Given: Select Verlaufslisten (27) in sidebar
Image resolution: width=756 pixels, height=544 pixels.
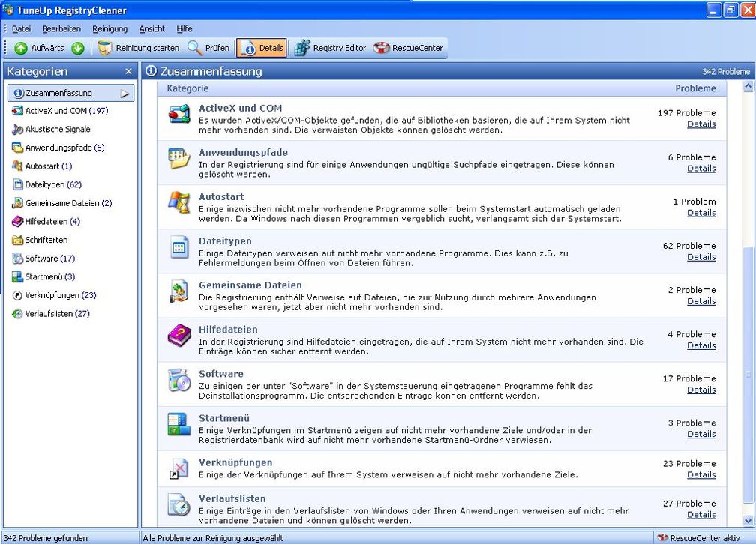Looking at the screenshot, I should point(51,314).
